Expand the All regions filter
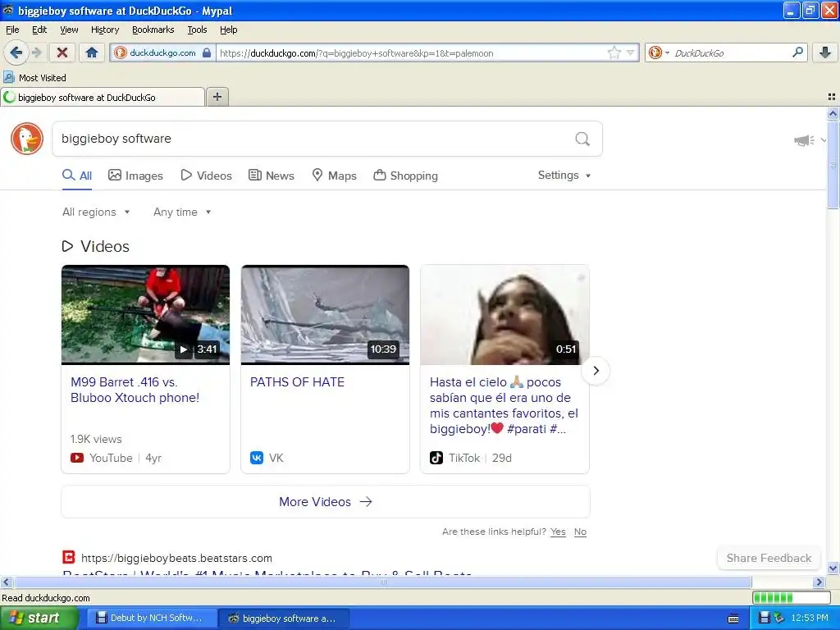Screen dimensions: 840x630 click(96, 212)
